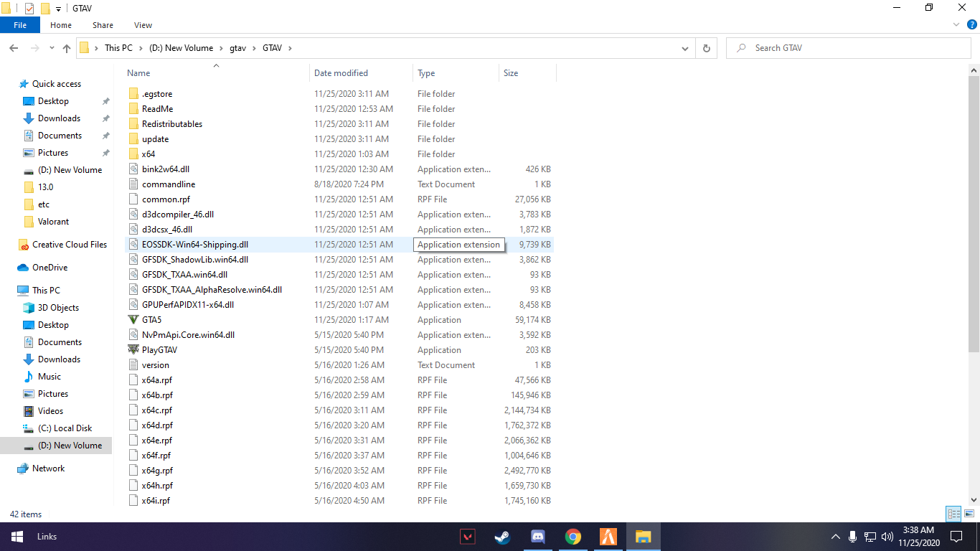
Task: Go up one folder level arrow
Action: pyautogui.click(x=67, y=48)
